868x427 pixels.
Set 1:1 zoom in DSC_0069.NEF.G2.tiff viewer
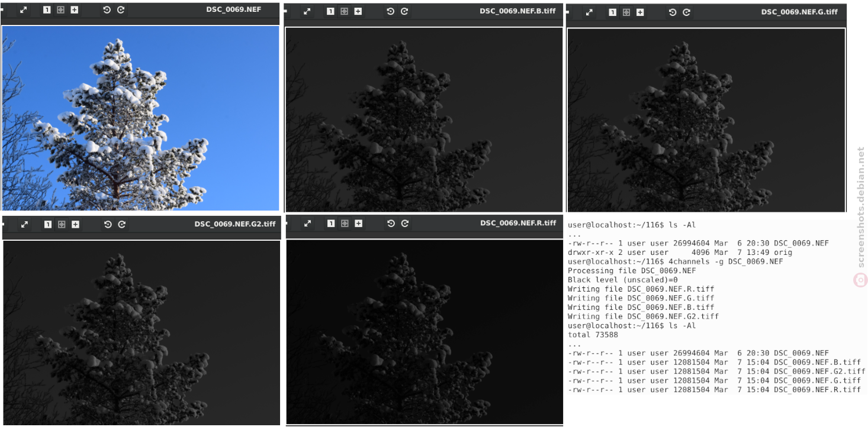point(48,225)
